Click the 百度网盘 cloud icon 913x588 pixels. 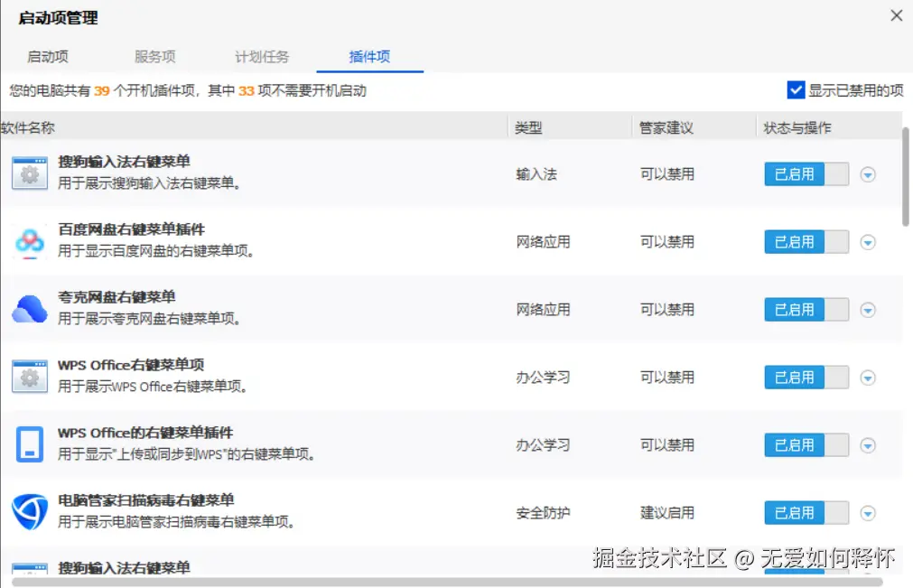30,241
